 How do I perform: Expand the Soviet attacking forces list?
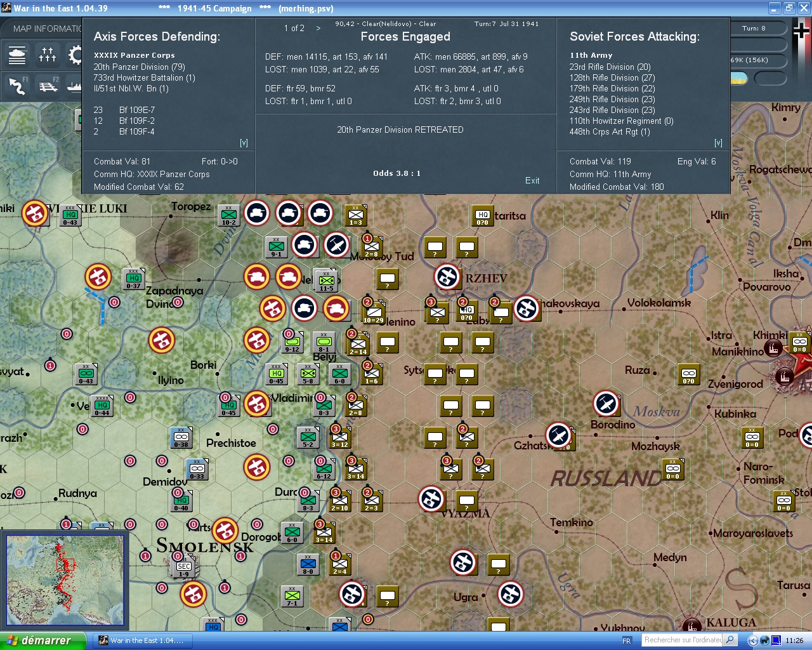click(718, 143)
